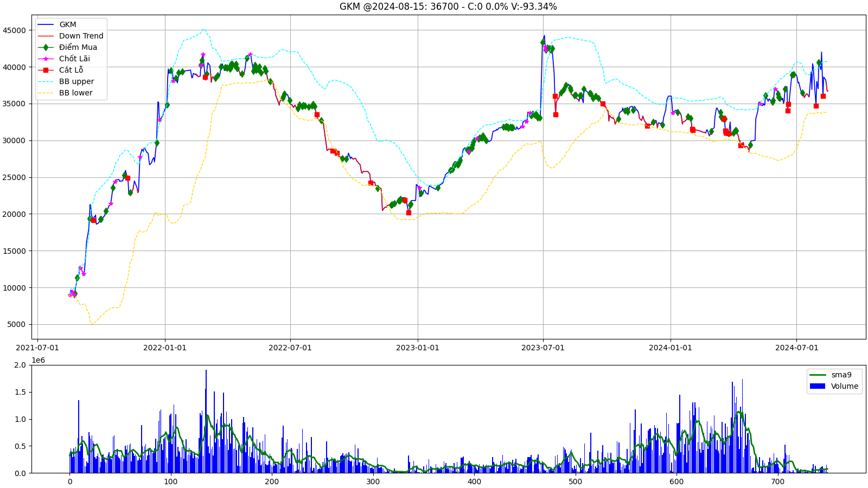
Task: Click the 10000 price axis label
Action: pos(14,288)
